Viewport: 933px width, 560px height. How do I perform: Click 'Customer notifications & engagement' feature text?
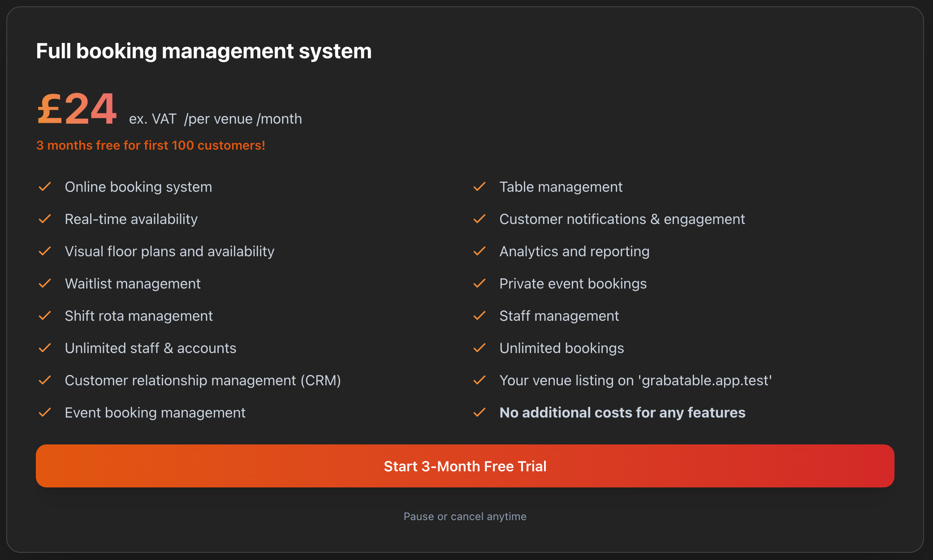tap(622, 219)
